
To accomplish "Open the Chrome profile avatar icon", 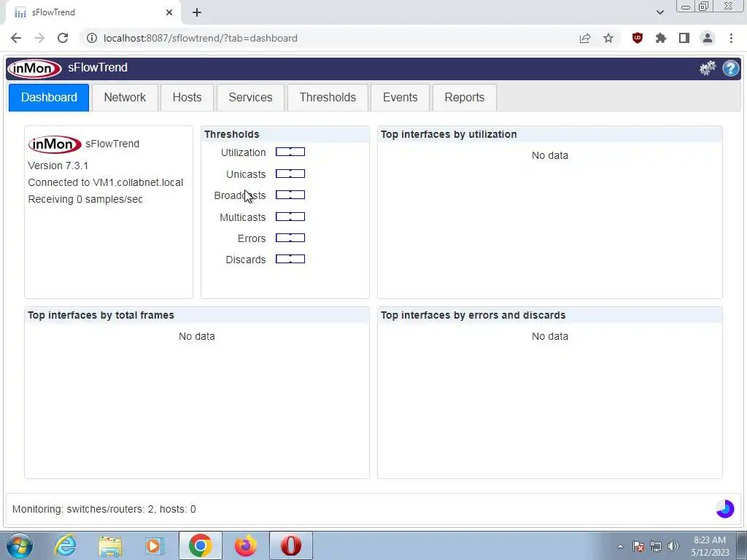I will coord(708,38).
